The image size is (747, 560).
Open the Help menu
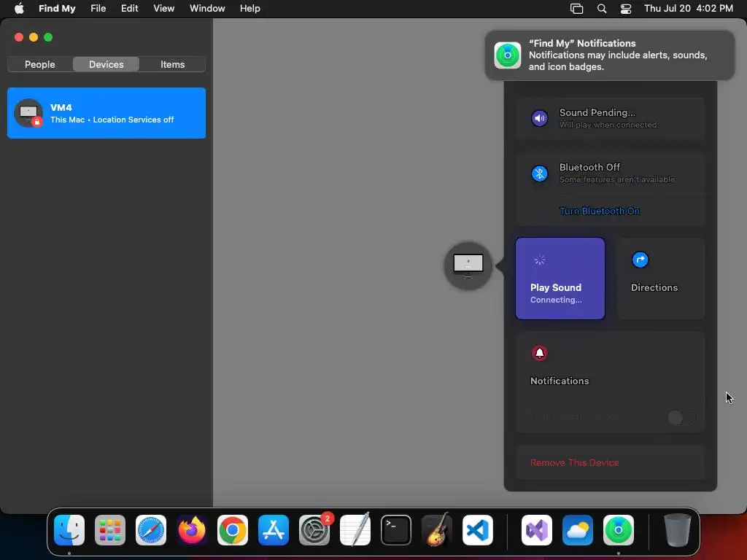coord(250,9)
